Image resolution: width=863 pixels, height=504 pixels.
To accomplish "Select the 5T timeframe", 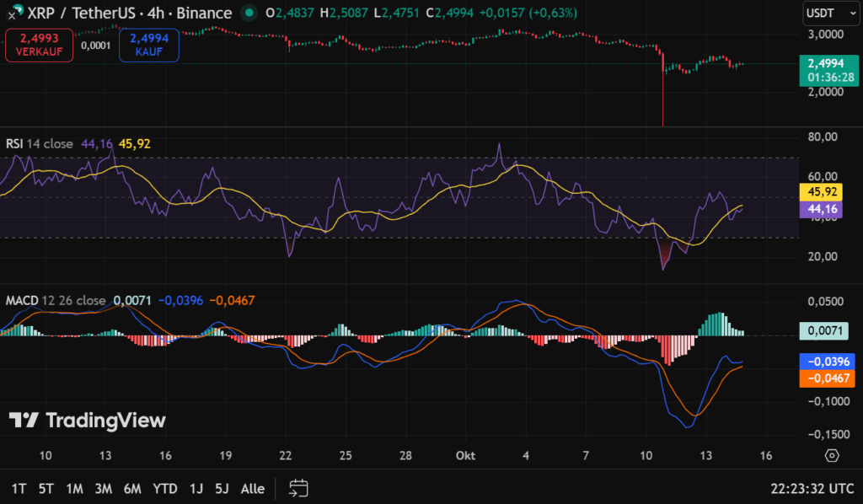I will [44, 488].
